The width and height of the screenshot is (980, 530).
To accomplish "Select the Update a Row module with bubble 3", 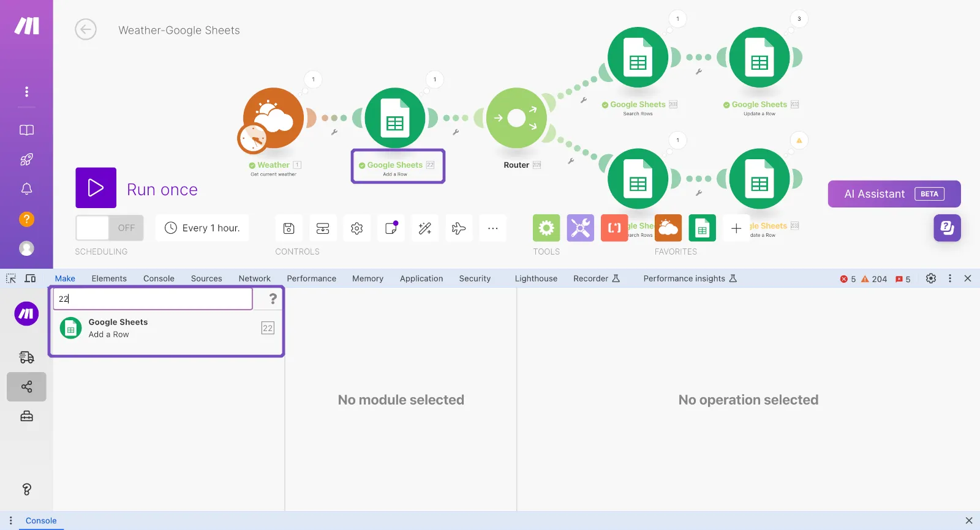I will 759,58.
